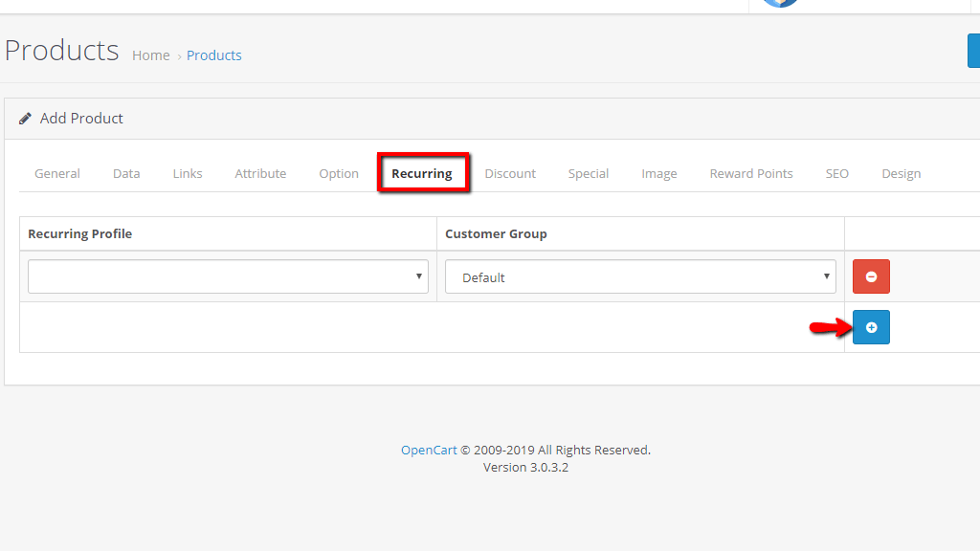Open the SEO tab
The height and width of the screenshot is (551, 980).
pyautogui.click(x=836, y=173)
